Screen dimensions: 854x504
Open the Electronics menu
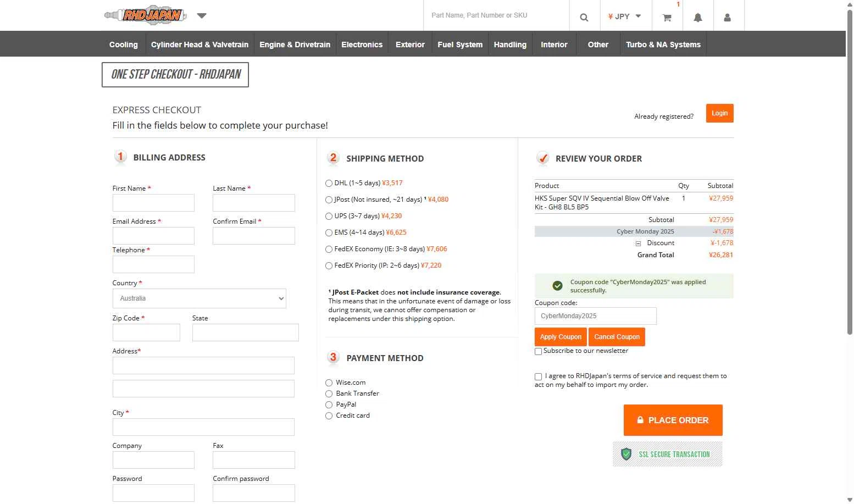(362, 45)
